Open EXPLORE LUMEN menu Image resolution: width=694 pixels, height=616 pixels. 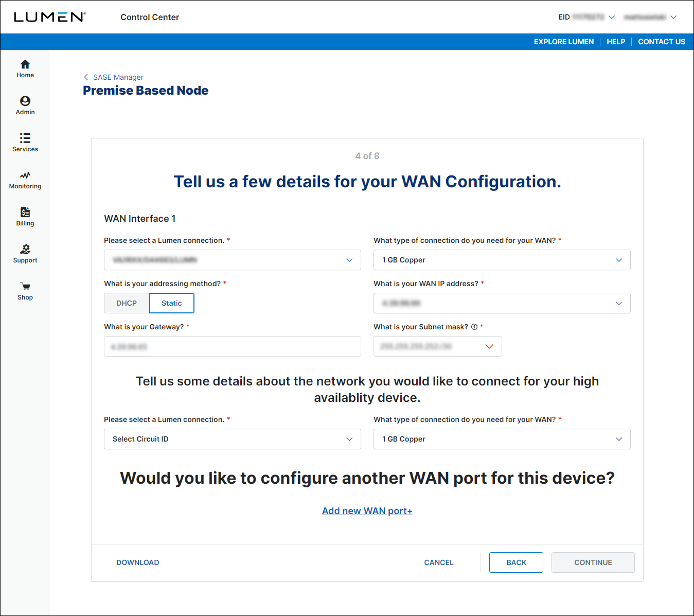point(564,42)
